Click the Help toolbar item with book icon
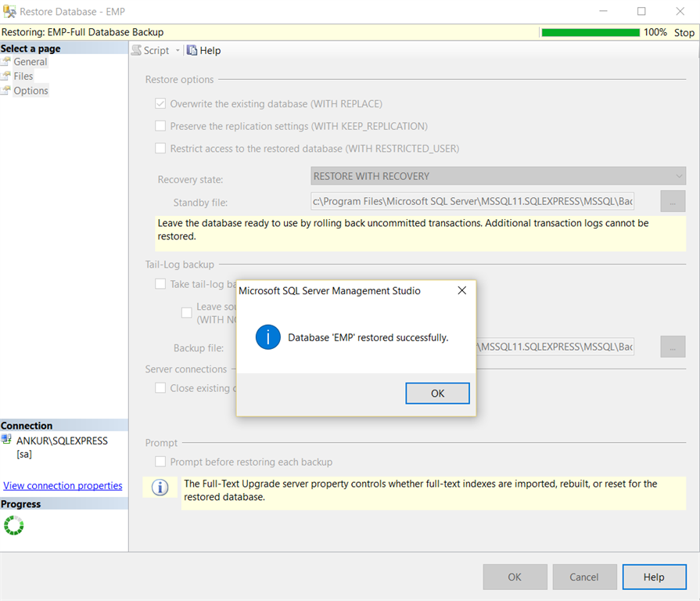Viewport: 700px width, 601px height. pyautogui.click(x=203, y=50)
